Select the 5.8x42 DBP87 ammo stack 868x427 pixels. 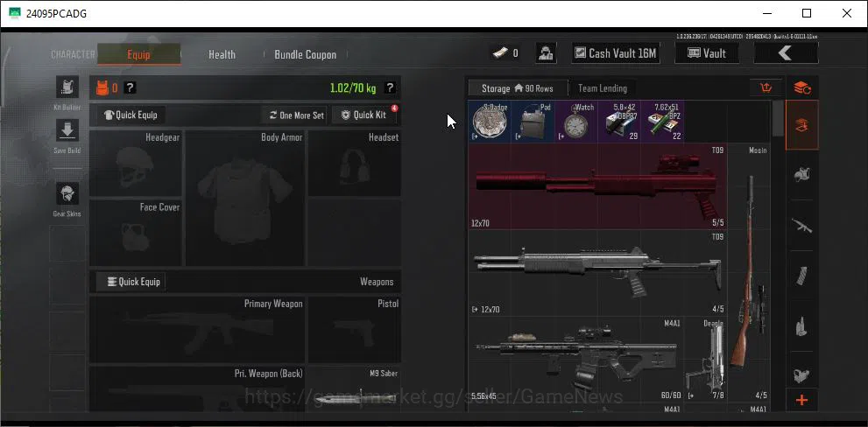click(619, 122)
